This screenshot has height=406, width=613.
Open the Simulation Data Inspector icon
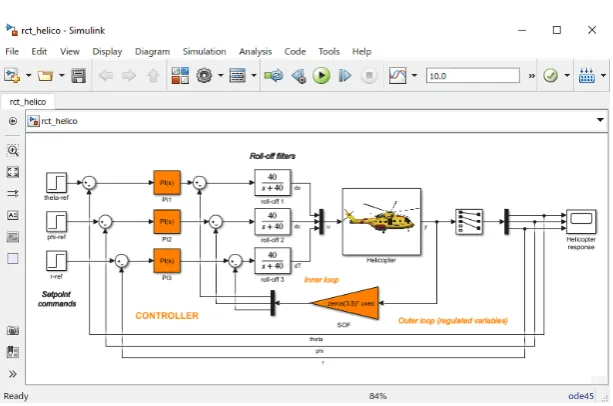point(398,75)
